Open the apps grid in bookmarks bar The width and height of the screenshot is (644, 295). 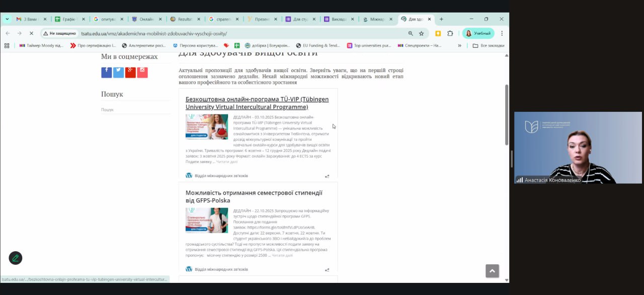point(7,45)
